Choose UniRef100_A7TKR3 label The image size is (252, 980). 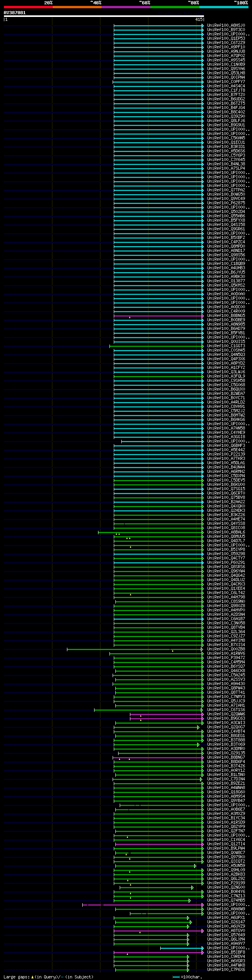(226, 459)
